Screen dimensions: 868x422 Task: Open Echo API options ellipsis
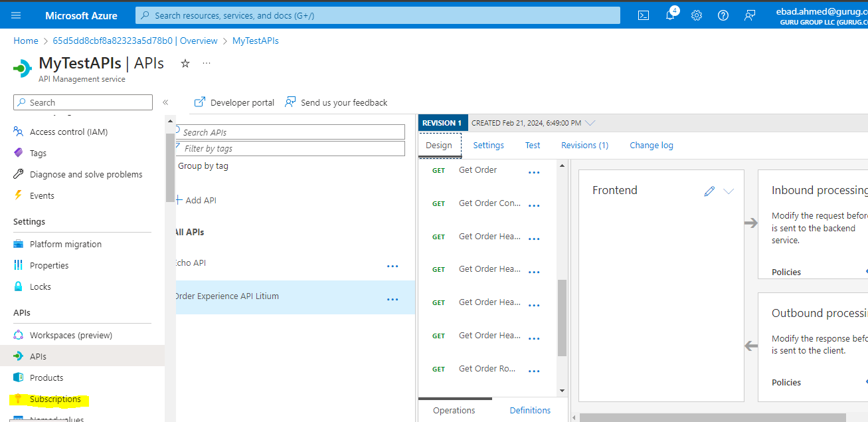[x=392, y=266]
